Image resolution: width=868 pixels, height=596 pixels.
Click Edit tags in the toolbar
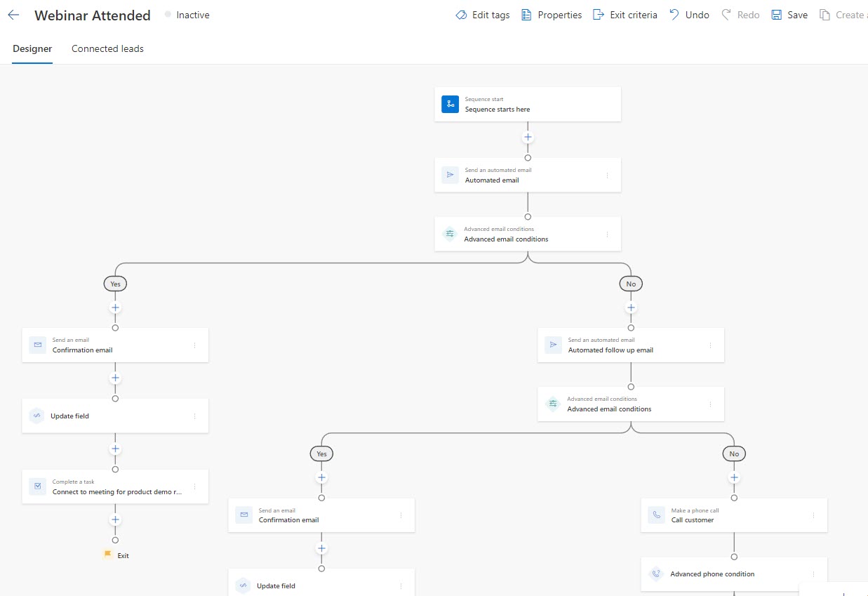tap(483, 15)
